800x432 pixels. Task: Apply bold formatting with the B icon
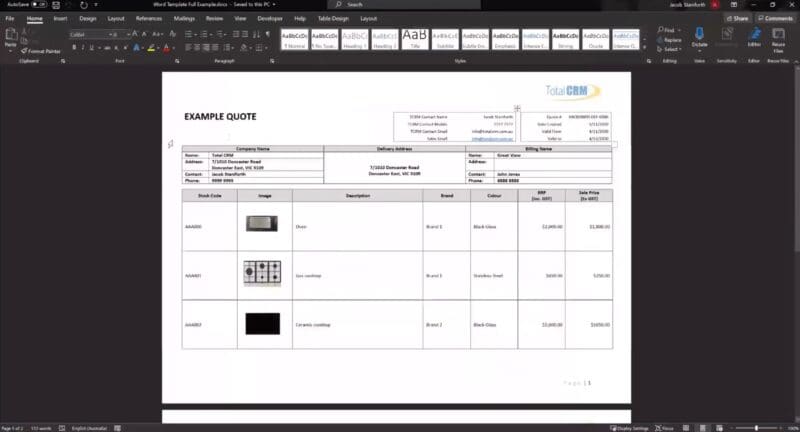[72, 47]
